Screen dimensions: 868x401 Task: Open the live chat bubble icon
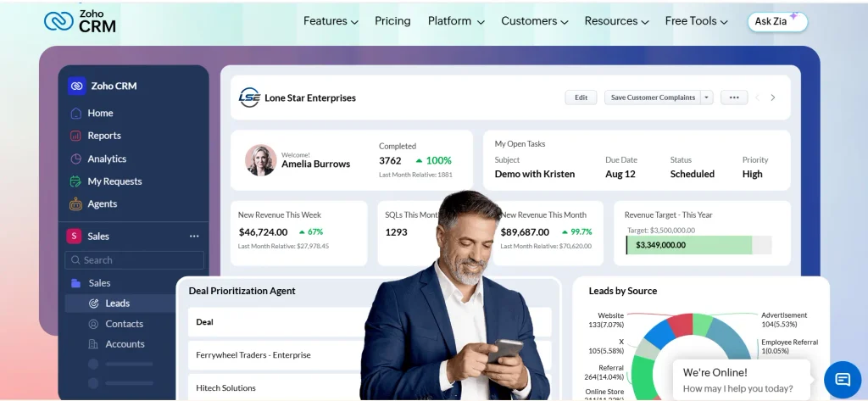tap(843, 380)
